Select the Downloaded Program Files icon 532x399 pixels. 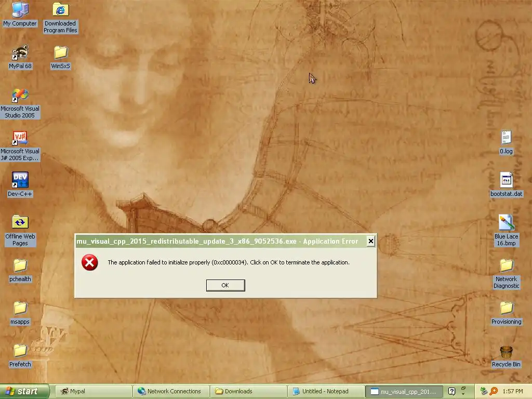(60, 18)
